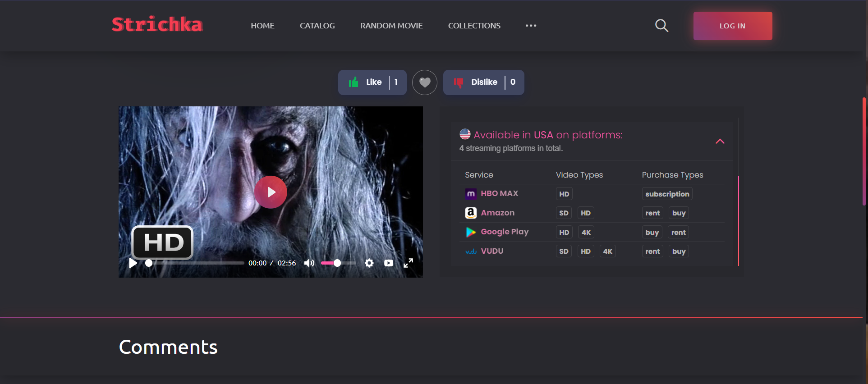Viewport: 868px width, 384px height.
Task: Click the HD tag in the HBO MAX row
Action: [x=564, y=194]
